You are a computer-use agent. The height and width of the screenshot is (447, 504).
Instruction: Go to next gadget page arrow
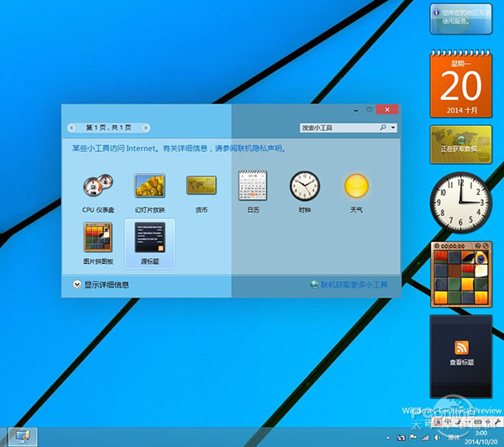[146, 128]
